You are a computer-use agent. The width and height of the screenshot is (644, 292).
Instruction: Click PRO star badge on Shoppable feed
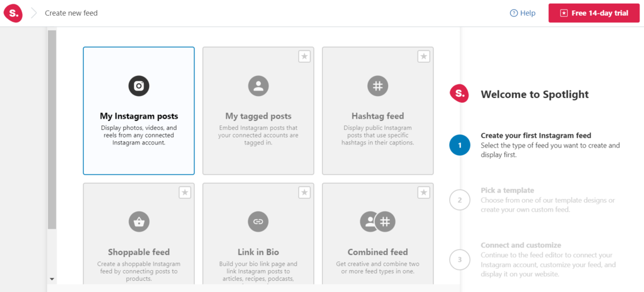[185, 192]
